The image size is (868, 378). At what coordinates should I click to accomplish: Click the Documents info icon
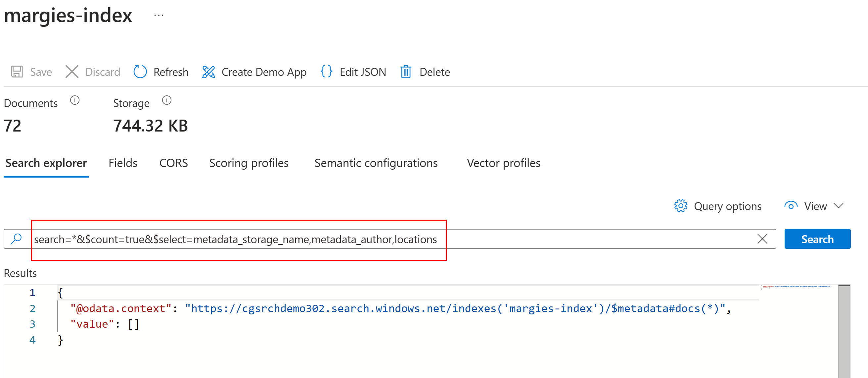tap(75, 100)
